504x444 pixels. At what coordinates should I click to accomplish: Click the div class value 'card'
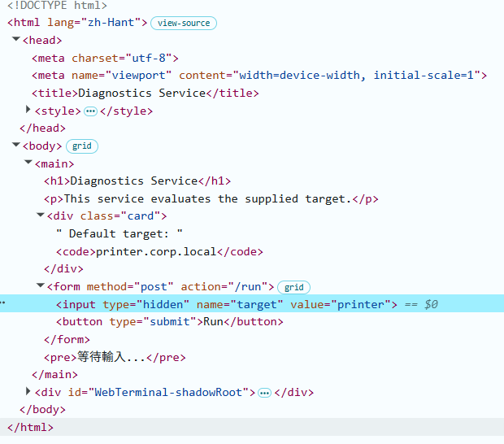tap(141, 216)
